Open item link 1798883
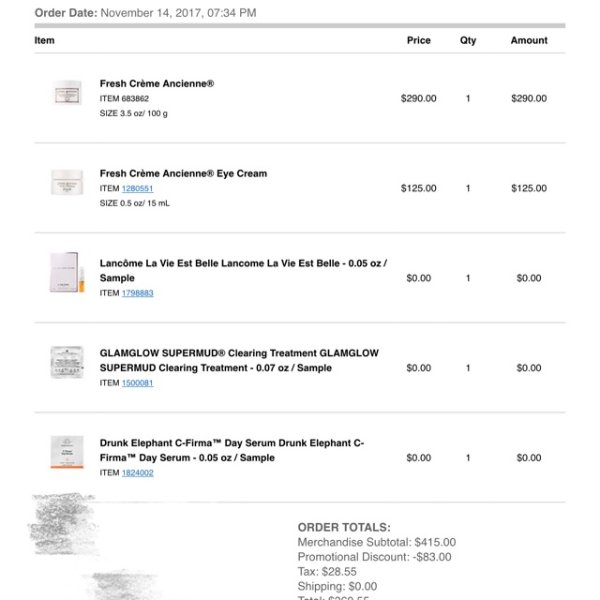Screen dimensions: 600x600 tap(137, 293)
